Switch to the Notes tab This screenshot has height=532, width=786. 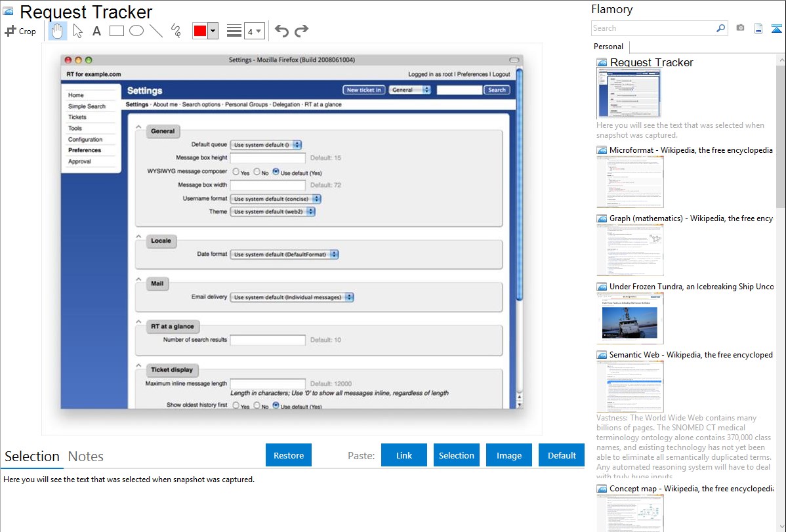86,457
